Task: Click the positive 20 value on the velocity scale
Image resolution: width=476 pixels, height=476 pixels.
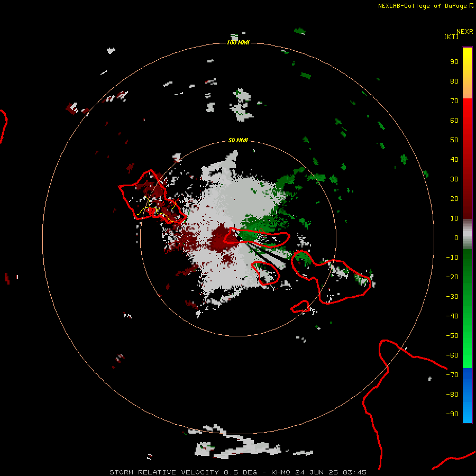Action: [454, 199]
